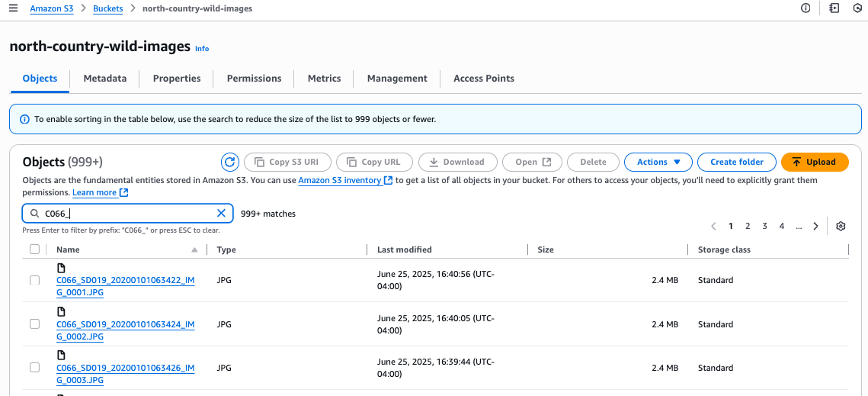Click the hexagon settings icon in top bar
The image size is (868, 396).
tap(857, 8)
